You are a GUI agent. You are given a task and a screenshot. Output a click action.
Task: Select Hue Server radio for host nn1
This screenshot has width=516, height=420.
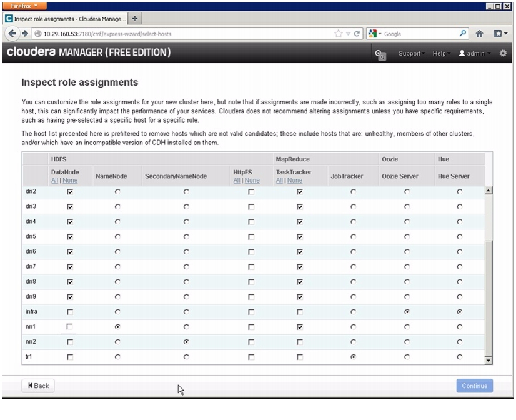[x=459, y=327]
